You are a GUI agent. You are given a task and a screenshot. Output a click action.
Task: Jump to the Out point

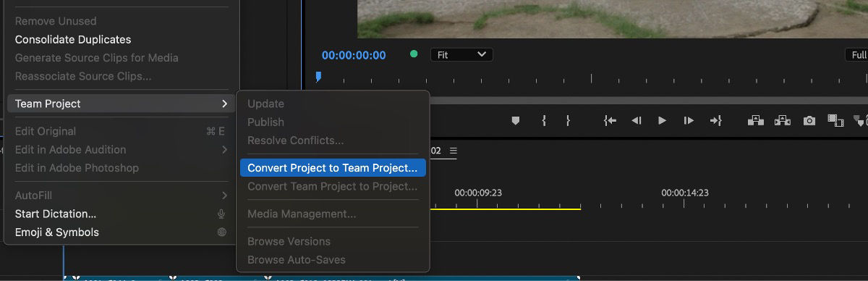[x=715, y=121]
